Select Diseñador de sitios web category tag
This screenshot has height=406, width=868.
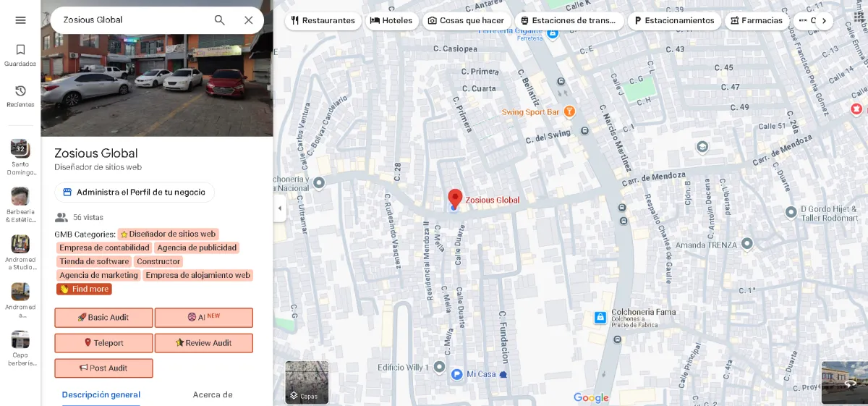(168, 234)
